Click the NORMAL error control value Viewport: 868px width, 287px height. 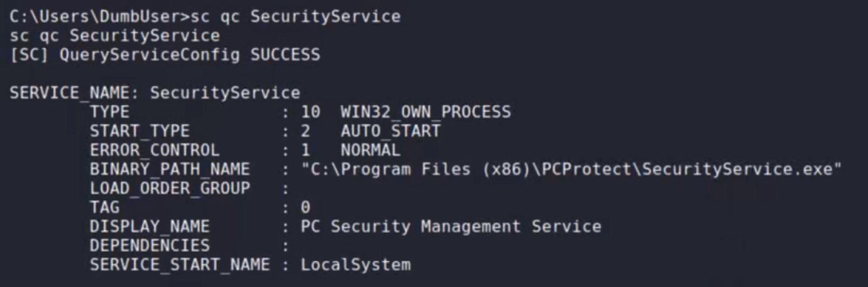pyautogui.click(x=370, y=150)
